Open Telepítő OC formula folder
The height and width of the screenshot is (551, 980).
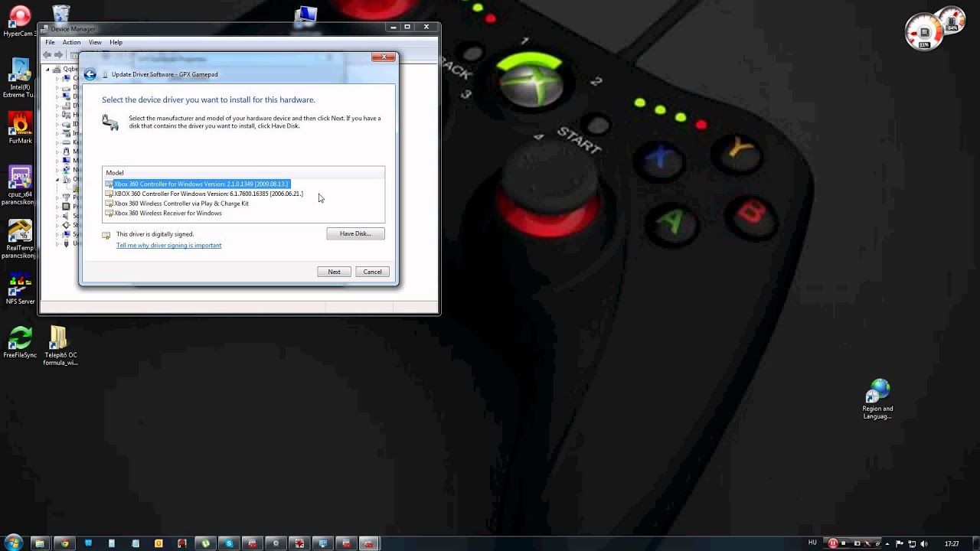(x=60, y=346)
